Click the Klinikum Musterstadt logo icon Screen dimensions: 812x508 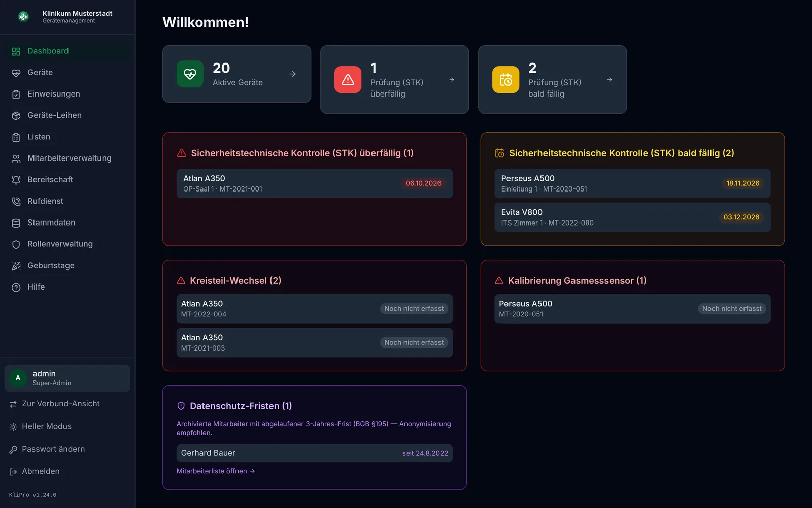pyautogui.click(x=23, y=17)
